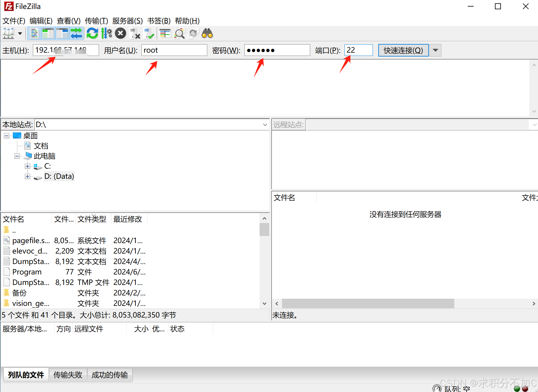Click the 快速连接(Q) button
The width and height of the screenshot is (538, 392).
click(x=403, y=50)
